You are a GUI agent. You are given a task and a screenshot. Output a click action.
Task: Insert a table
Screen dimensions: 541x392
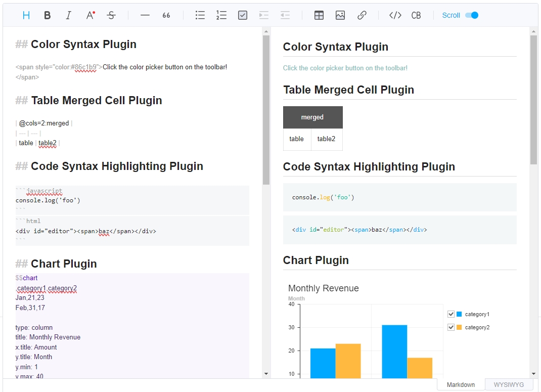[x=319, y=15]
